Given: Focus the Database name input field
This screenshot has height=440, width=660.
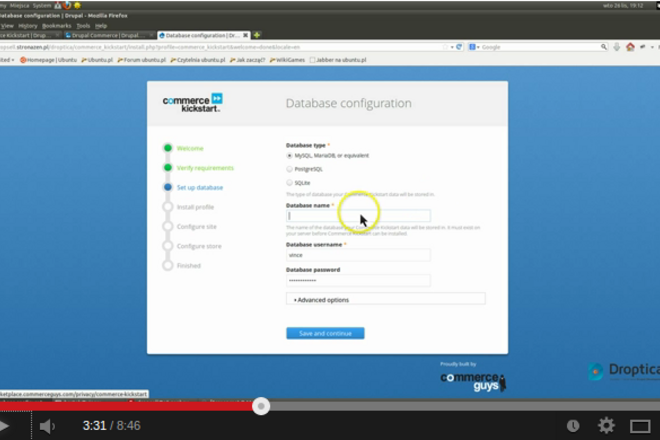Looking at the screenshot, I should point(358,216).
